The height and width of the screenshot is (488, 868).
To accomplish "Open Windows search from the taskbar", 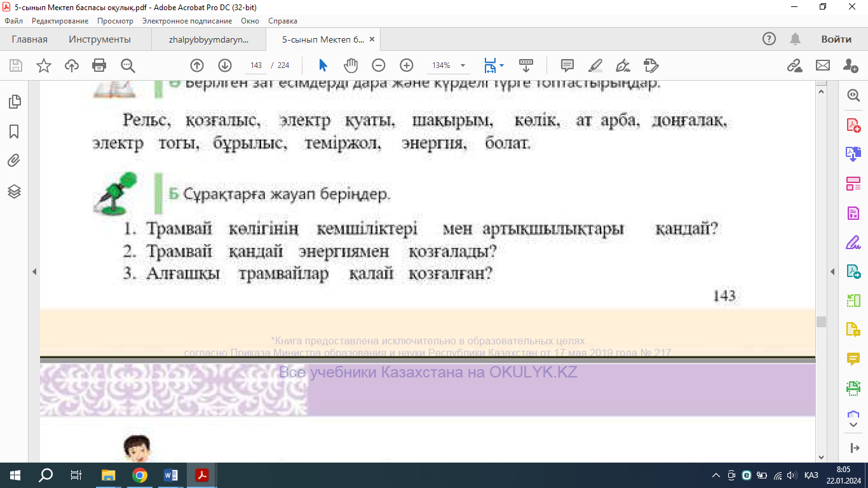I will tap(46, 475).
